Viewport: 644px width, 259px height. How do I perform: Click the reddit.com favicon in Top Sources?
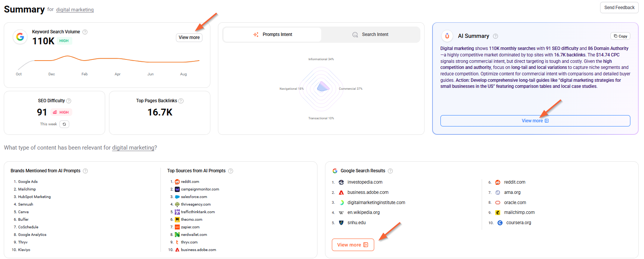tap(177, 182)
